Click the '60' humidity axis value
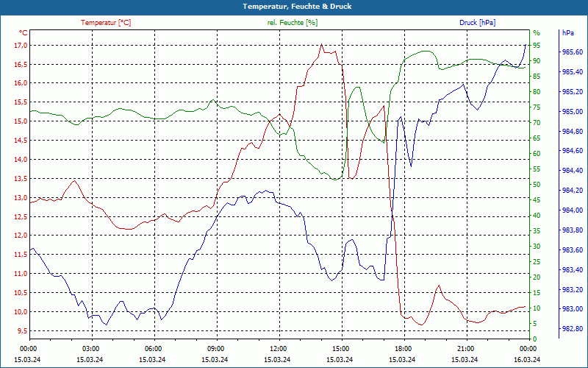Image resolution: width=588 pixels, height=368 pixels. click(537, 154)
